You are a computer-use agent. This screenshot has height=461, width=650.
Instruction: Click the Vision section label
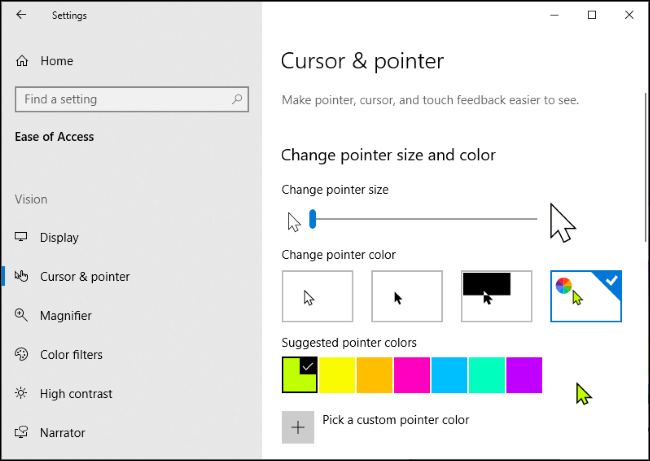(x=31, y=199)
